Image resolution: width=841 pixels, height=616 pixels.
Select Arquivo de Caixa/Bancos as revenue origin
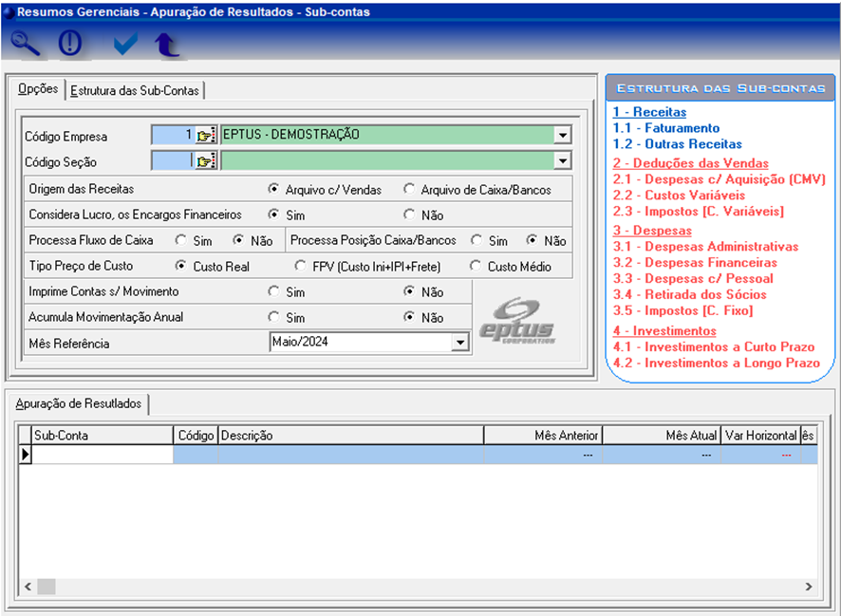(x=409, y=189)
